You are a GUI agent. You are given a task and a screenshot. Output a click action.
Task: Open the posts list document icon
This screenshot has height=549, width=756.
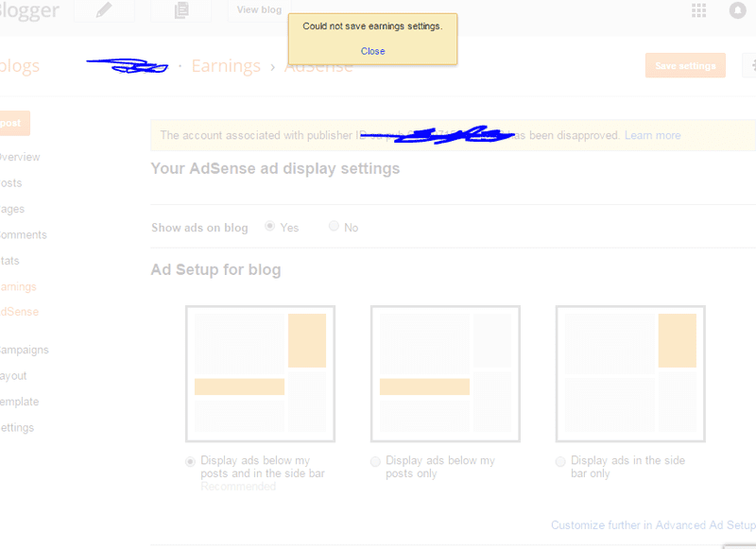click(181, 10)
